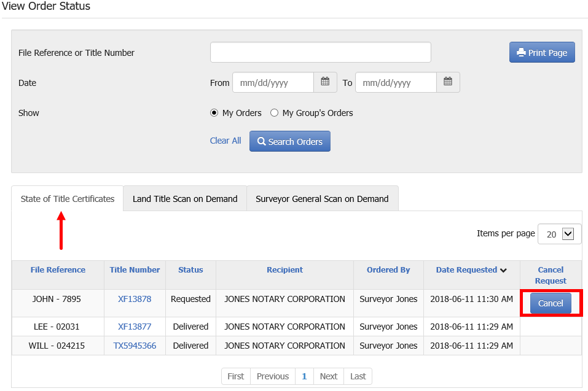Open title number XF13878
The width and height of the screenshot is (588, 391).
click(x=135, y=299)
